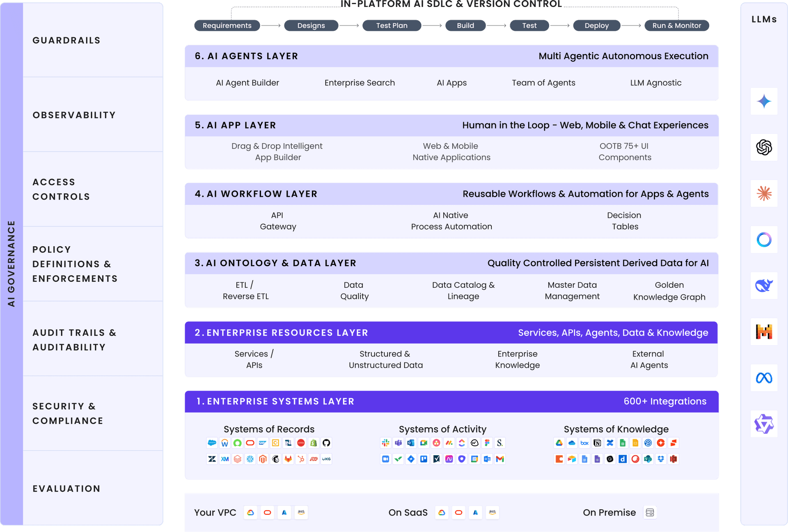The image size is (788, 532).
Task: Select the DeepSeek whale logo
Action: point(763,286)
